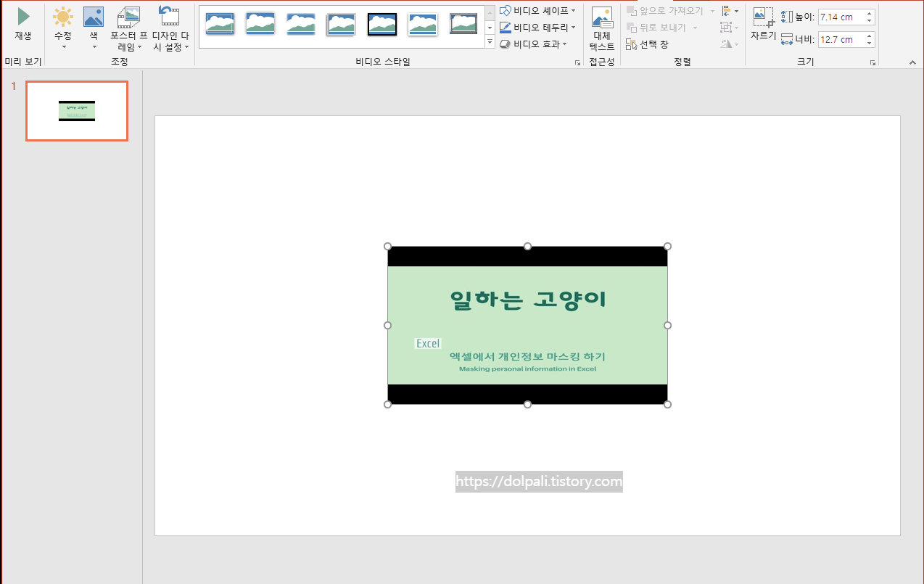Click 대체 텍스트 alt text button
The image size is (924, 584).
pos(602,29)
